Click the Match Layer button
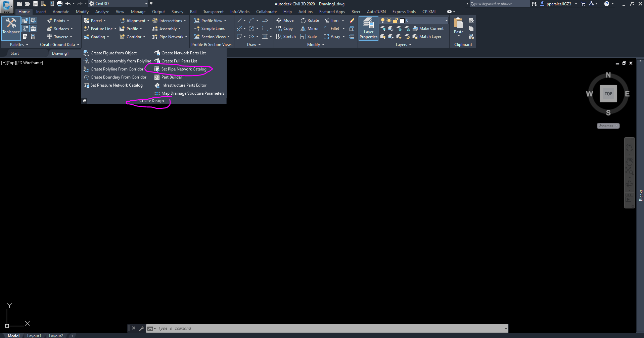 point(427,37)
